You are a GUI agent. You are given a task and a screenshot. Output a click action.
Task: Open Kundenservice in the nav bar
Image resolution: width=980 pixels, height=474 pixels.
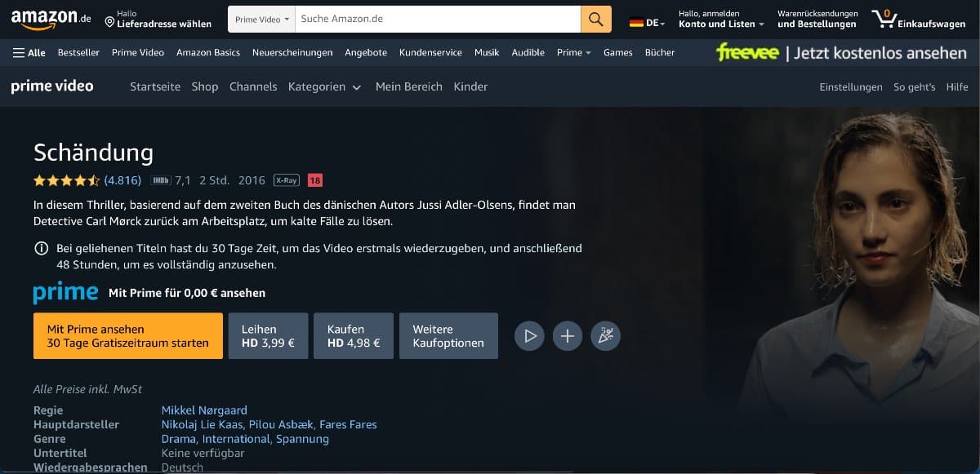(x=430, y=52)
